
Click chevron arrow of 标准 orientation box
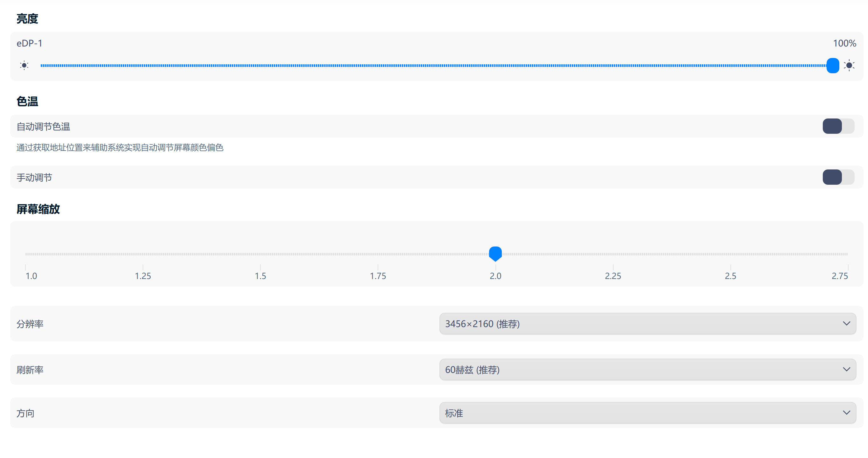(846, 413)
